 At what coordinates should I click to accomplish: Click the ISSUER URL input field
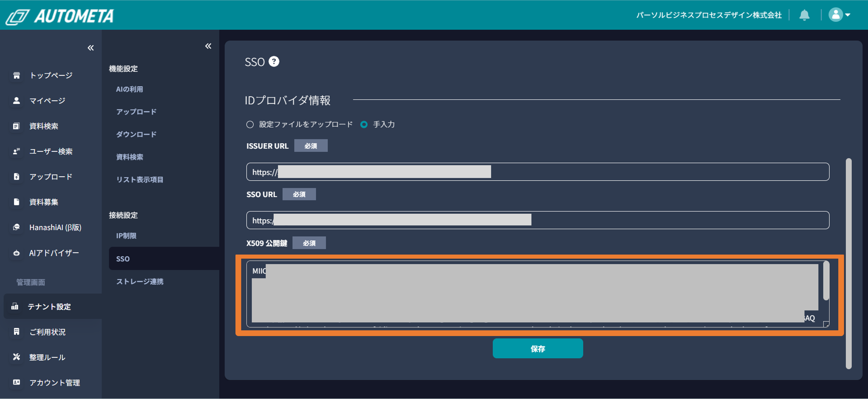(538, 172)
